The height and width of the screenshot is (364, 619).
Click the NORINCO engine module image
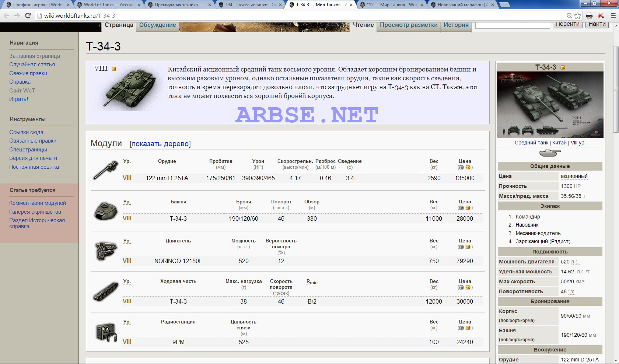click(x=106, y=251)
